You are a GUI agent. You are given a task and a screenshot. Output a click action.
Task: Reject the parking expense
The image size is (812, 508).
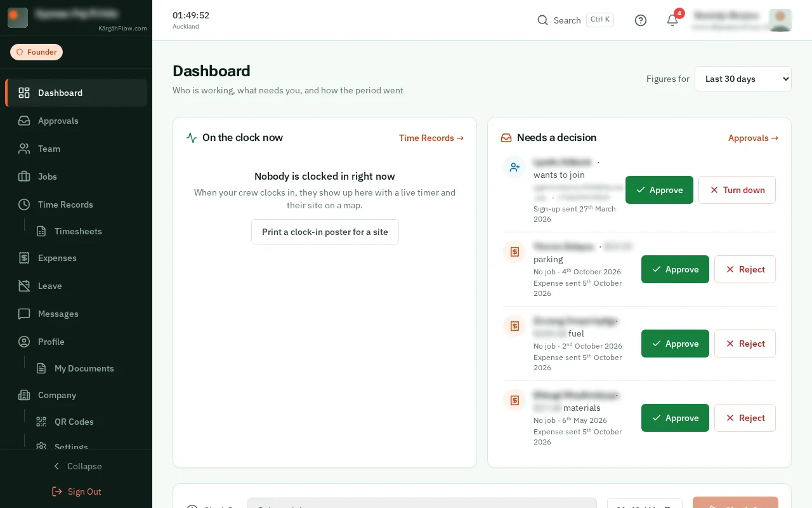click(x=745, y=269)
